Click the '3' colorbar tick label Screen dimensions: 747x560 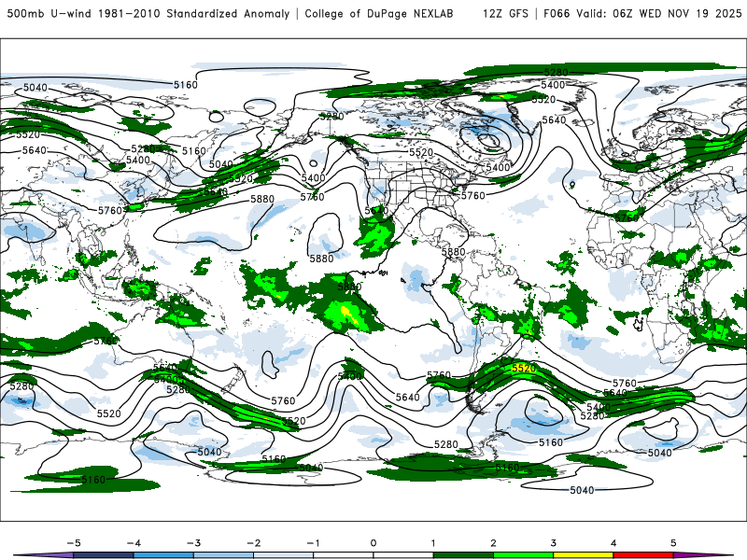pyautogui.click(x=554, y=543)
